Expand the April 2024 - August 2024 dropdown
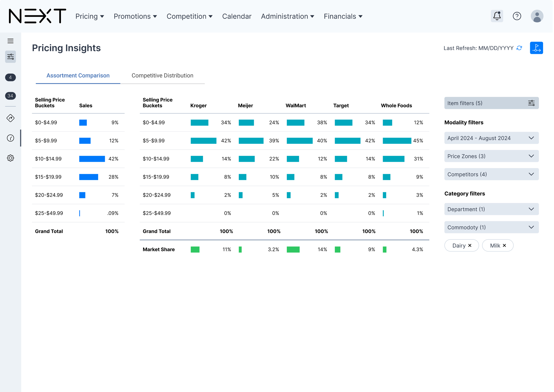Image resolution: width=554 pixels, height=392 pixels. pos(491,138)
